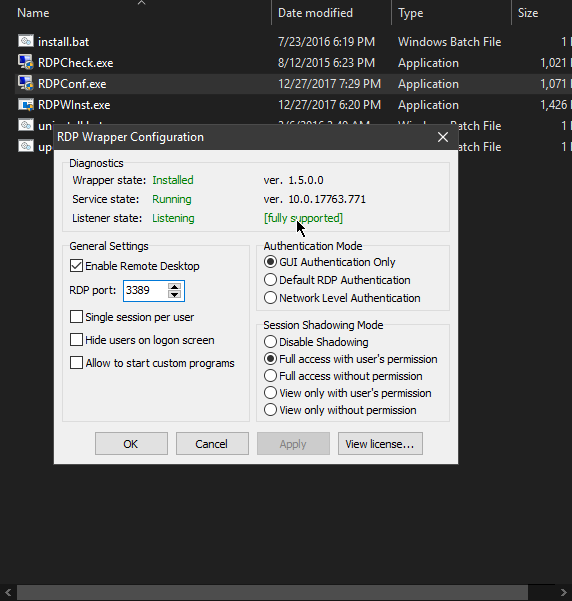The image size is (572, 601).
Task: Click the Listener state Listening value
Action: tap(173, 218)
